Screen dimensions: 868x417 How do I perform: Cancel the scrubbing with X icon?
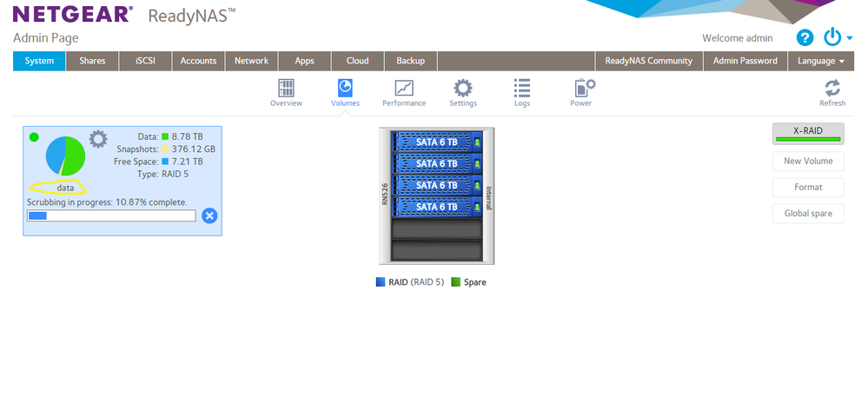click(x=209, y=215)
